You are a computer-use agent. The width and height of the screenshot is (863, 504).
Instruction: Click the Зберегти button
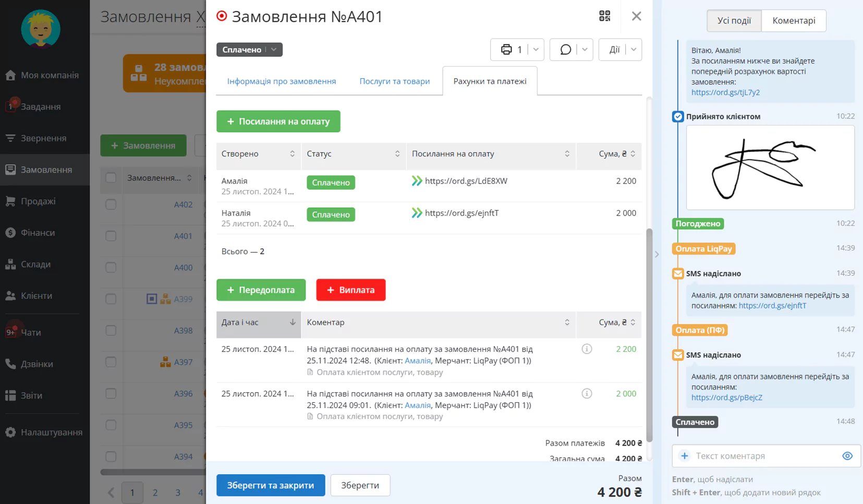(360, 485)
